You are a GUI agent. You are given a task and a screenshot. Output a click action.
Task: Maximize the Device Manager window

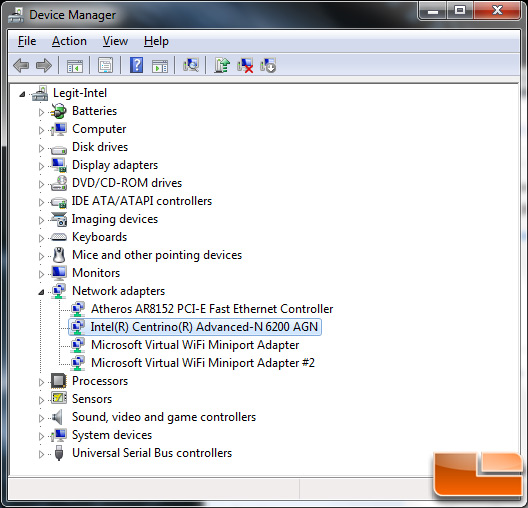click(x=460, y=11)
